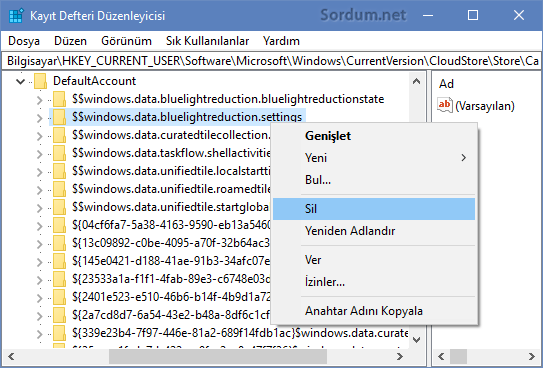543x368 pixels.
Task: Expand the taskflow.shellactivities key chevron
Action: tap(39, 154)
